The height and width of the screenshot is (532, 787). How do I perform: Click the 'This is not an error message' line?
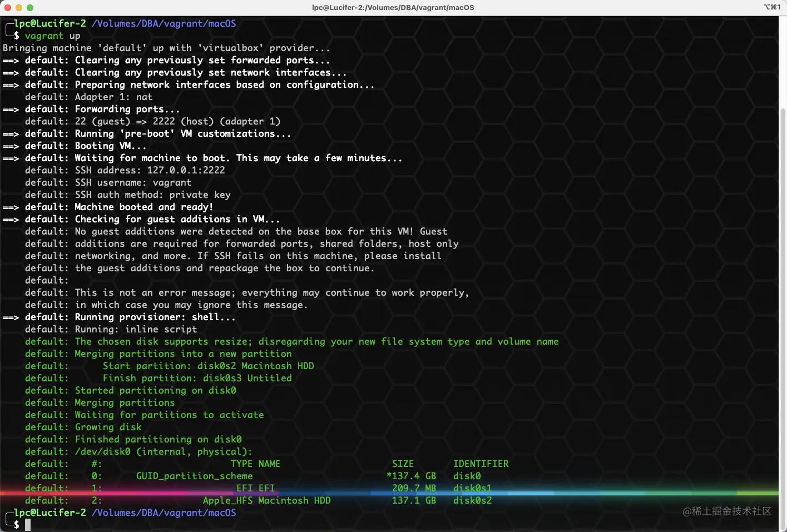[247, 293]
